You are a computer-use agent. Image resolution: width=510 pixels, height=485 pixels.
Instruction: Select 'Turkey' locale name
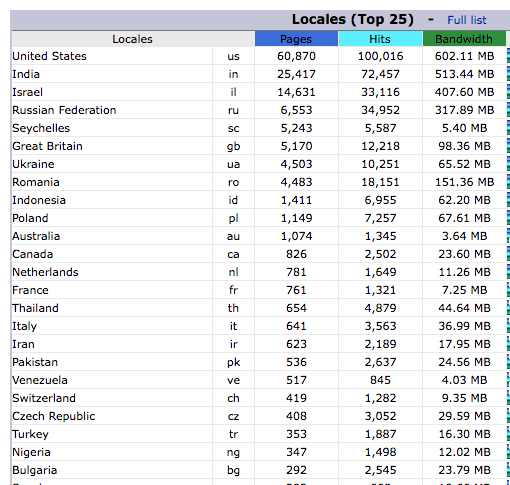pyautogui.click(x=30, y=434)
